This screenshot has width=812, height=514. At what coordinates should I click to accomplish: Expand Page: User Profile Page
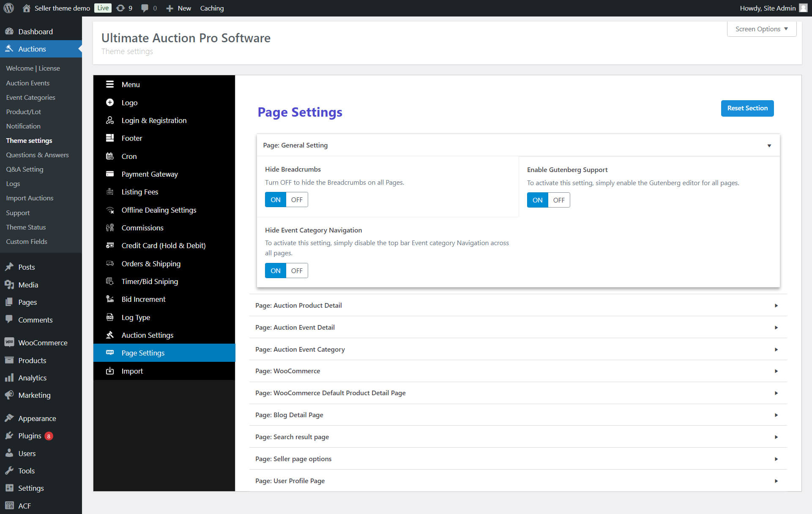(x=518, y=481)
